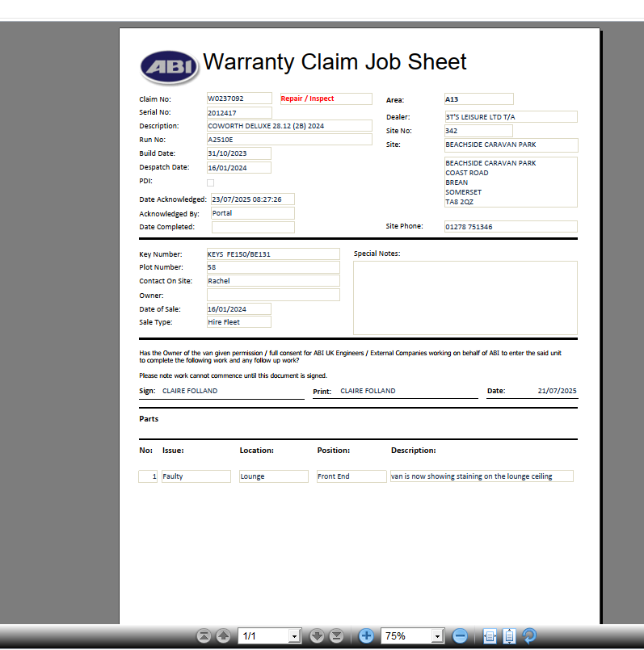Click the Claim No field W0237092
The width and height of the screenshot is (644, 650).
tap(239, 99)
